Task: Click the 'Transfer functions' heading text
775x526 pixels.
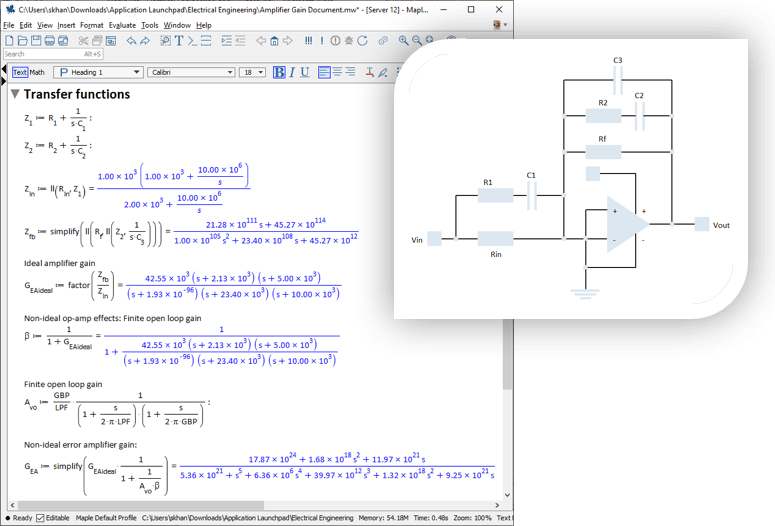Action: (77, 94)
